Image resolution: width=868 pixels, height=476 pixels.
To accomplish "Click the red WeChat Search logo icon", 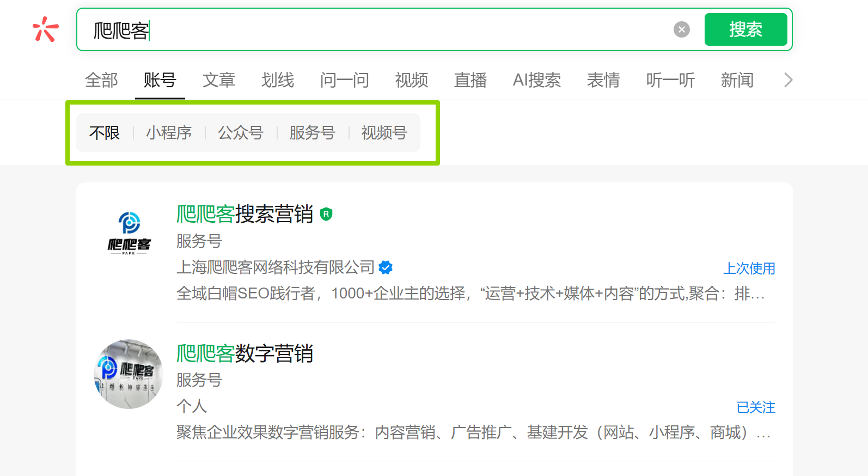I will pos(46,29).
